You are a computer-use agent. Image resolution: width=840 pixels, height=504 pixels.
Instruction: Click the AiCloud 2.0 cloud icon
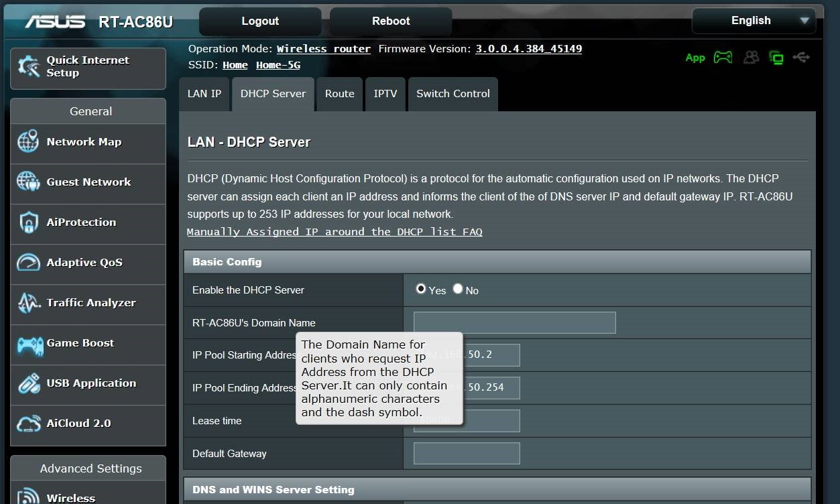click(x=28, y=424)
